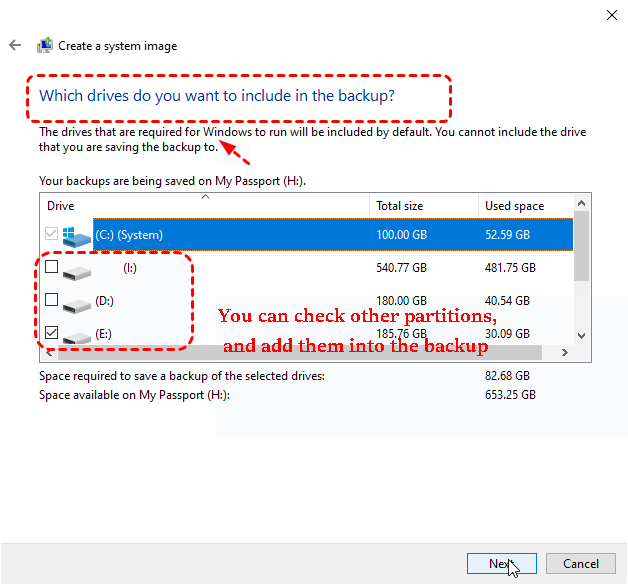Enable the (D:) drive checkbox
The image size is (628, 585).
(x=52, y=300)
